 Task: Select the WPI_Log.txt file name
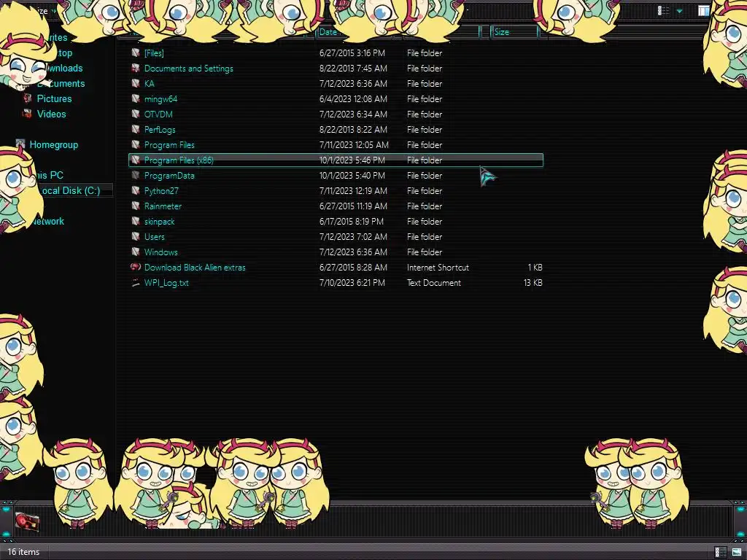166,282
